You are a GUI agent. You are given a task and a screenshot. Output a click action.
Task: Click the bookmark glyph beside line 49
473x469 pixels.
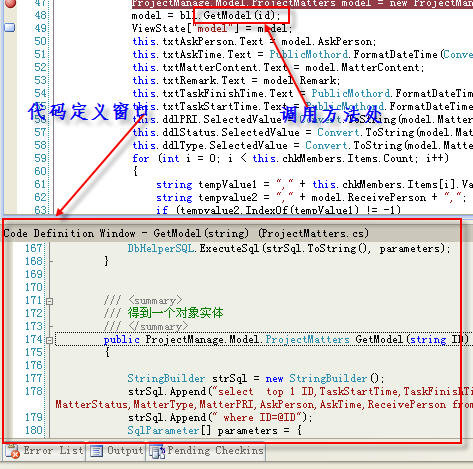tap(10, 28)
